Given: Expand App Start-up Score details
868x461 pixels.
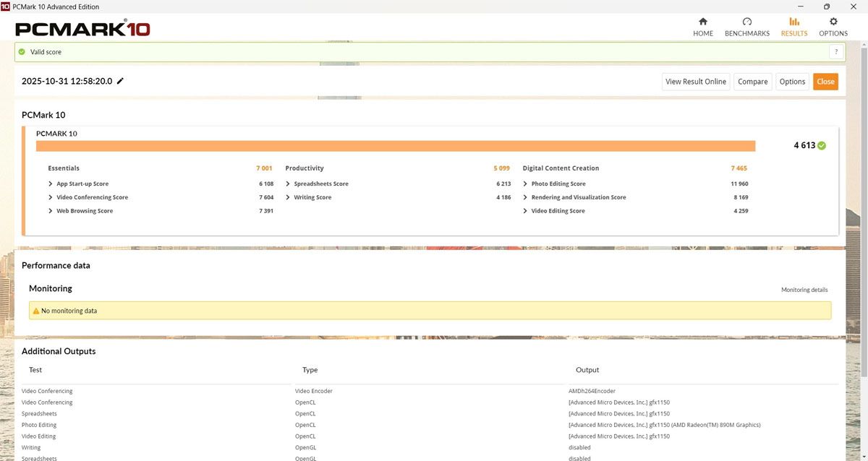Looking at the screenshot, I should tap(51, 184).
